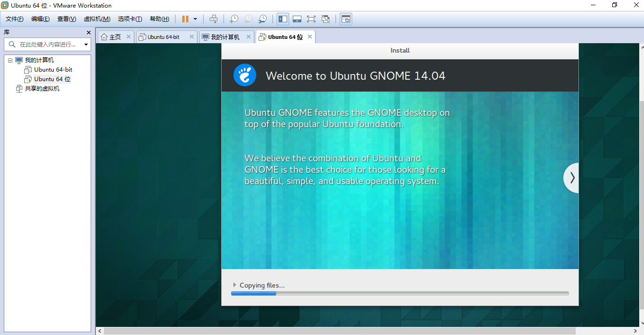Screen dimensions: 644x335
Task: Toggle the thumbnail bar view
Action: coord(297,19)
